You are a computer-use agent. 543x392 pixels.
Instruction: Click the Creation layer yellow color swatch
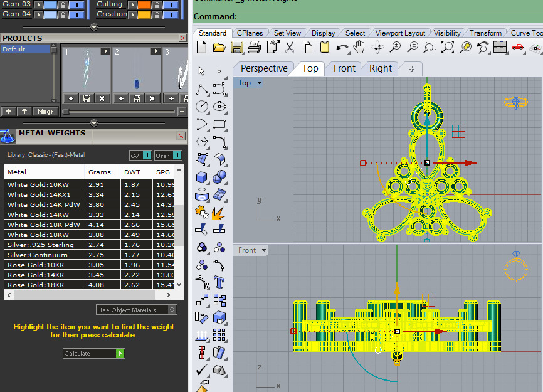click(x=144, y=14)
